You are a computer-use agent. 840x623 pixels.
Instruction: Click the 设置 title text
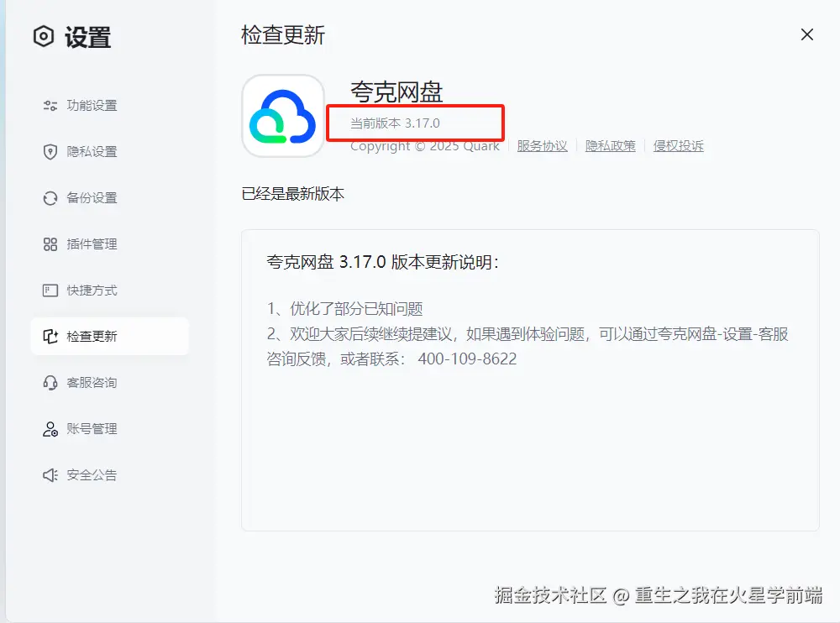(88, 37)
